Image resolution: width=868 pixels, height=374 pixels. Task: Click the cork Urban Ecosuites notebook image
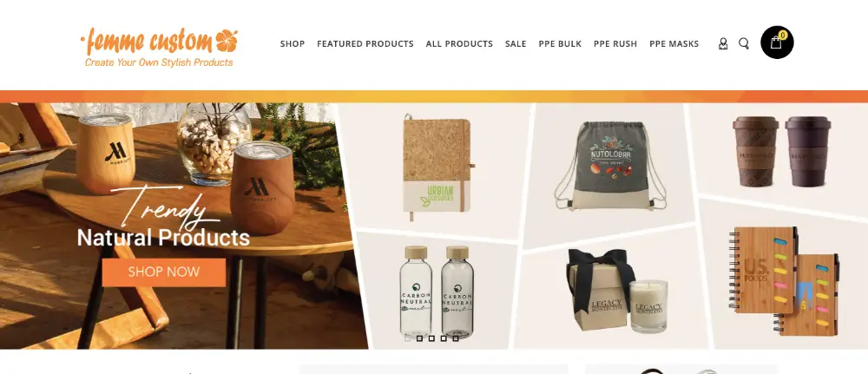[x=437, y=166]
